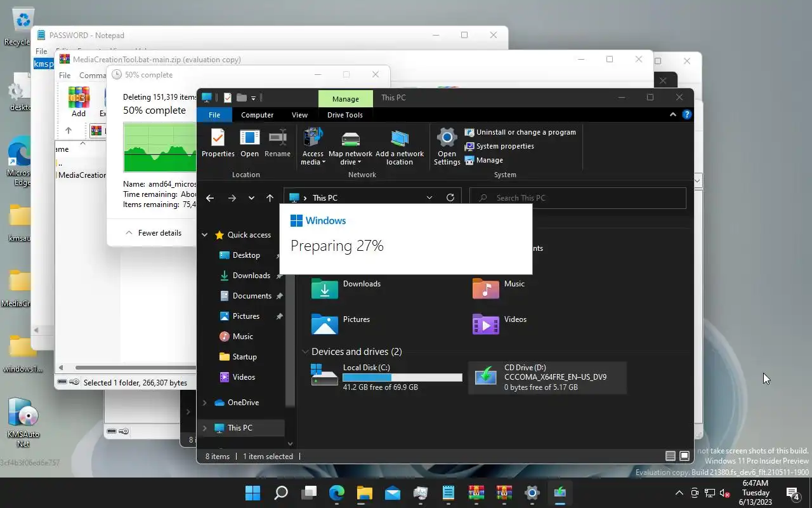Open the recent locations dropdown arrow
This screenshot has width=812, height=508.
tap(251, 198)
